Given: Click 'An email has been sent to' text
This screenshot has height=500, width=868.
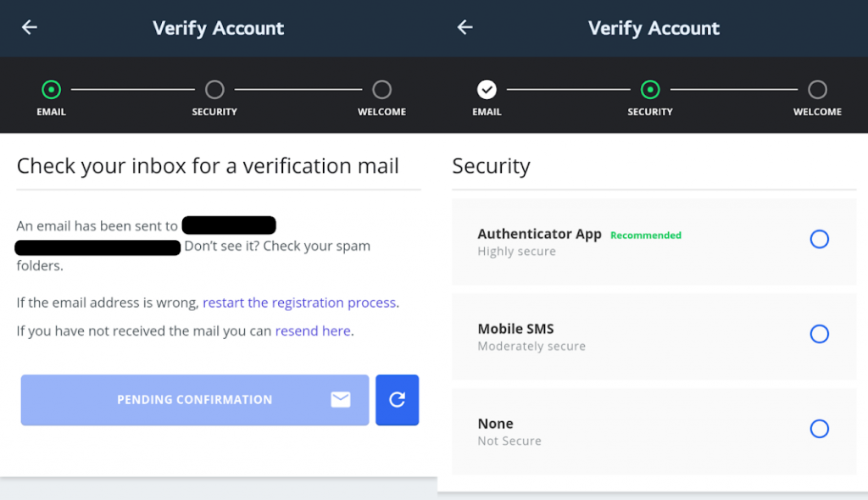Looking at the screenshot, I should click(97, 226).
